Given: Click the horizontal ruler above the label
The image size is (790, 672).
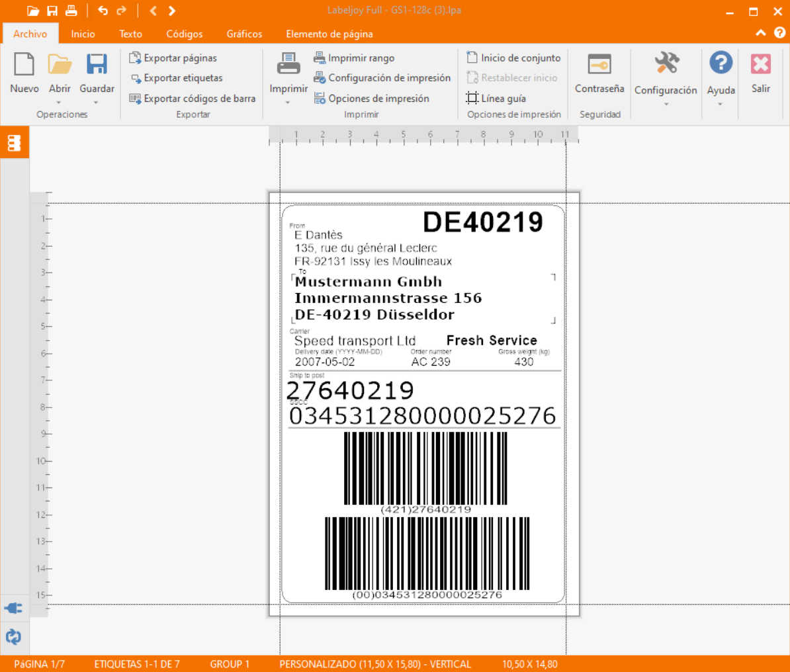Looking at the screenshot, I should [x=423, y=136].
